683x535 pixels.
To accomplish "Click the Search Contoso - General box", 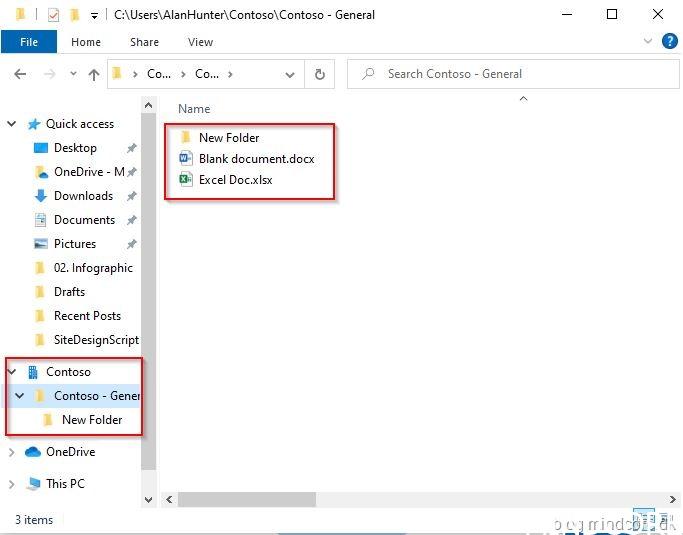I will coord(510,74).
